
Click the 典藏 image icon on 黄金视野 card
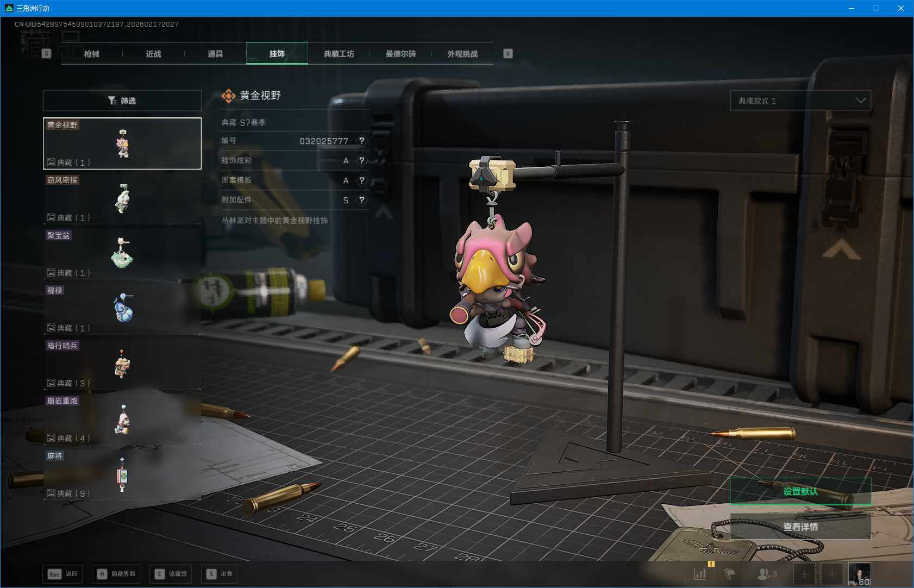(x=51, y=162)
